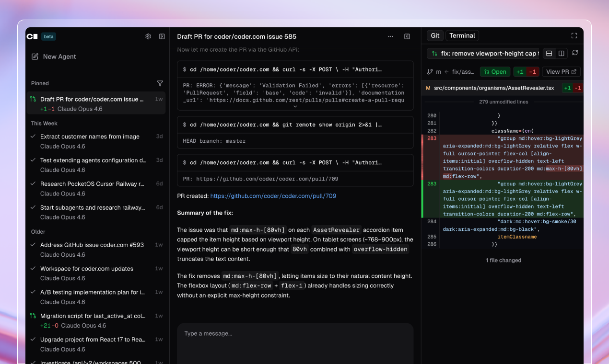The image size is (609, 364).
Task: Click the This Week section header
Action: [x=44, y=123]
